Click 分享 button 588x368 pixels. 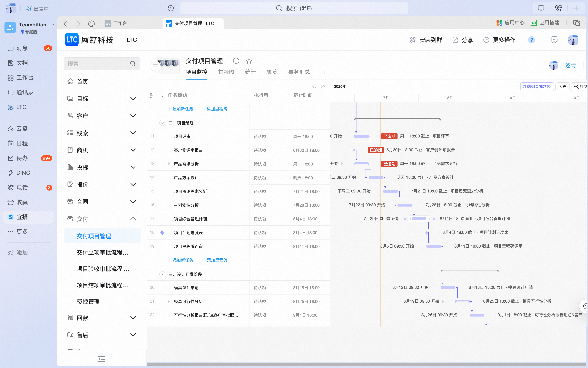point(463,40)
